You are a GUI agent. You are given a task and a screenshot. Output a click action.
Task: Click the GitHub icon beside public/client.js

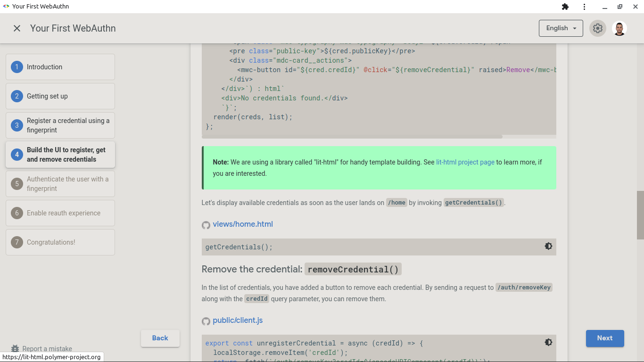206,321
